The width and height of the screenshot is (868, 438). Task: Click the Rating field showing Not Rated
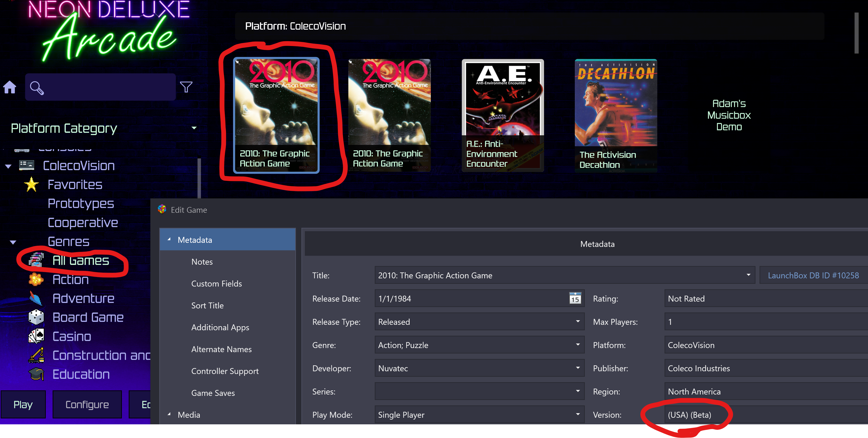pyautogui.click(x=766, y=298)
